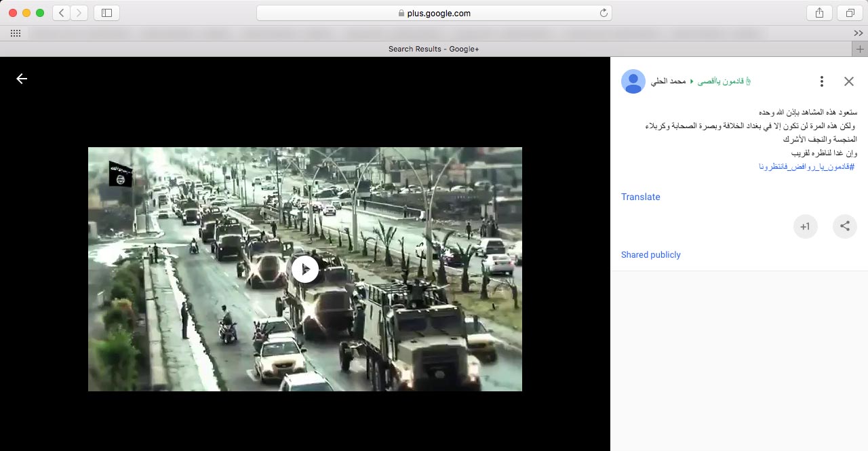868x451 pixels.
Task: Go back using Safari's back button
Action: click(x=61, y=13)
